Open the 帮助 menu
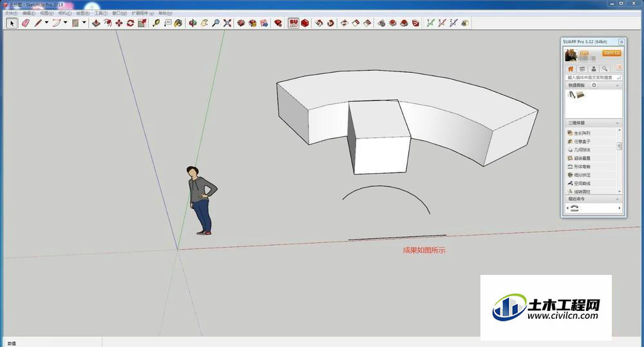 [x=166, y=13]
